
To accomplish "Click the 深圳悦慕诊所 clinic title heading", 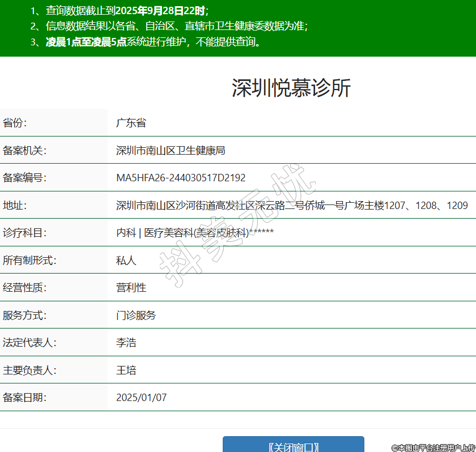I will click(291, 88).
